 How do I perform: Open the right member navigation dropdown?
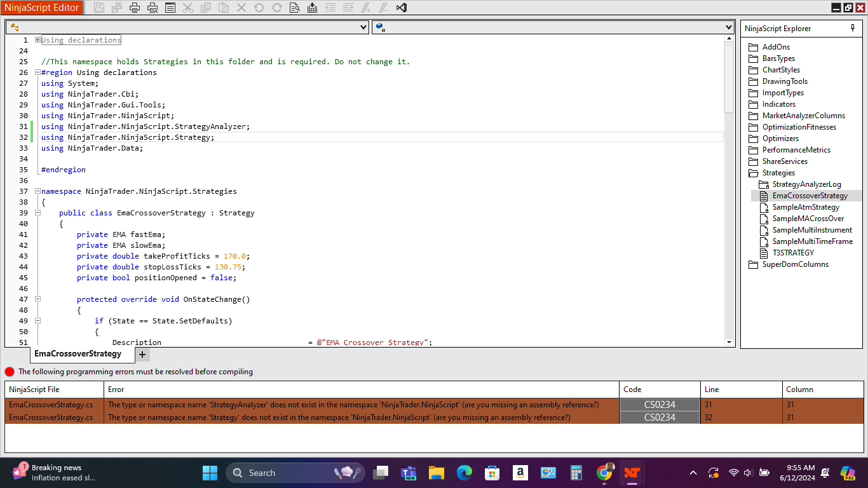(729, 27)
